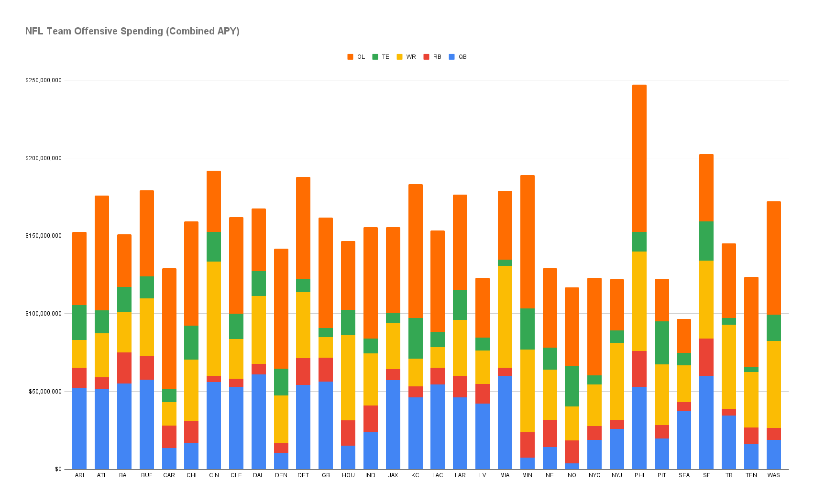
Task: Click the LV team axis label
Action: [482, 475]
